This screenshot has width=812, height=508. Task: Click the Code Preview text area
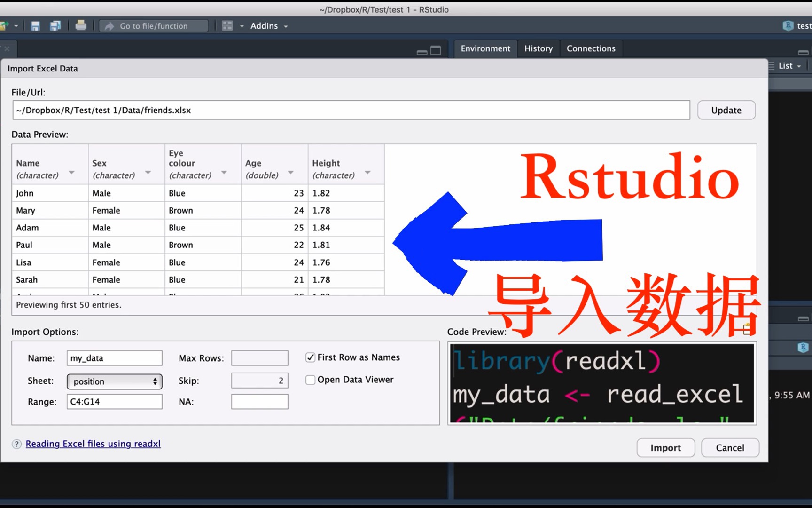click(x=602, y=383)
